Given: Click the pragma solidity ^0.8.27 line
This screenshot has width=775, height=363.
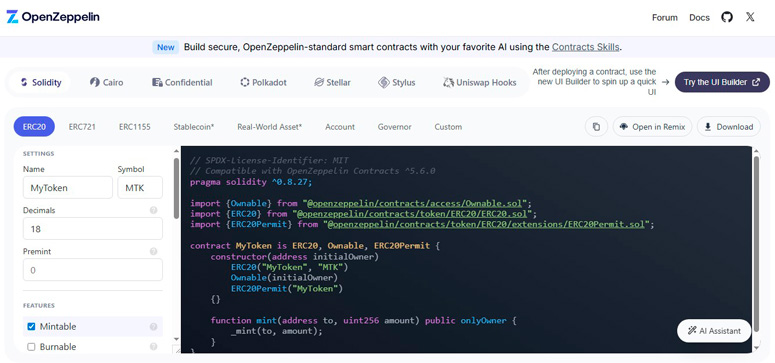Looking at the screenshot, I should point(251,182).
